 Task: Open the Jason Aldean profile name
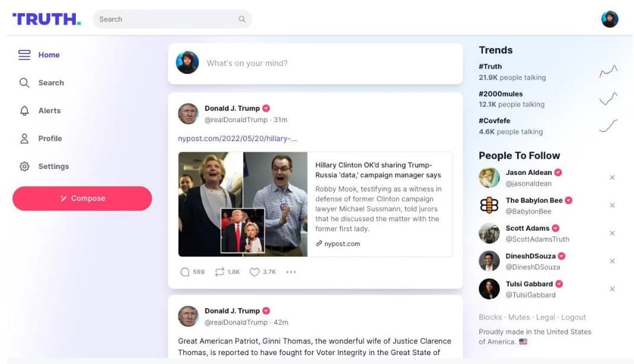[x=528, y=173]
